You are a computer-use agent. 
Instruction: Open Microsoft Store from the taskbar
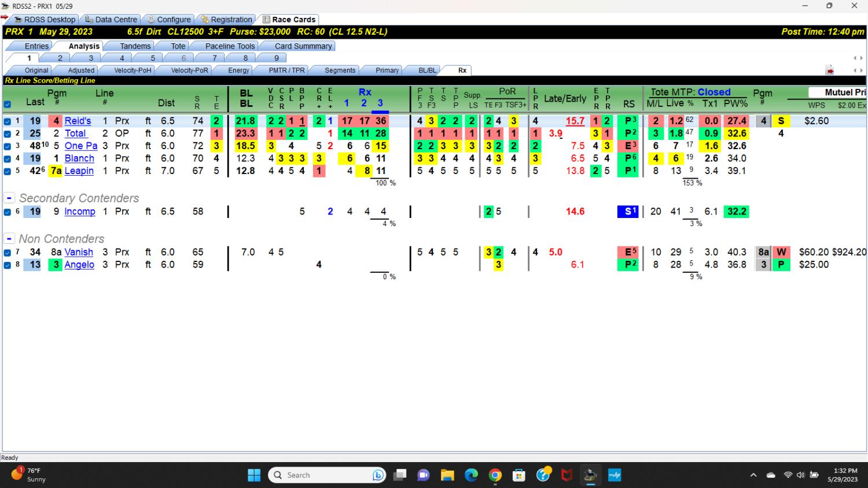click(x=519, y=475)
